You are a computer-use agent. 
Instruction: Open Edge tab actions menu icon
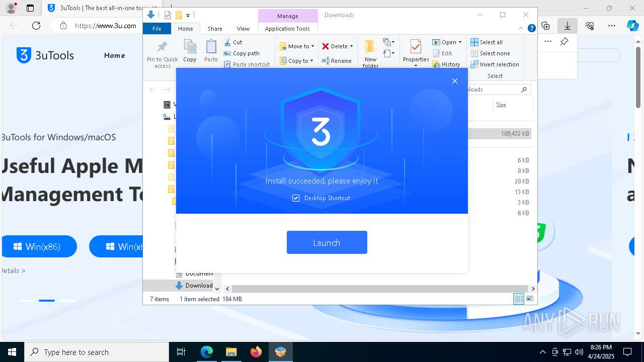tap(30, 8)
